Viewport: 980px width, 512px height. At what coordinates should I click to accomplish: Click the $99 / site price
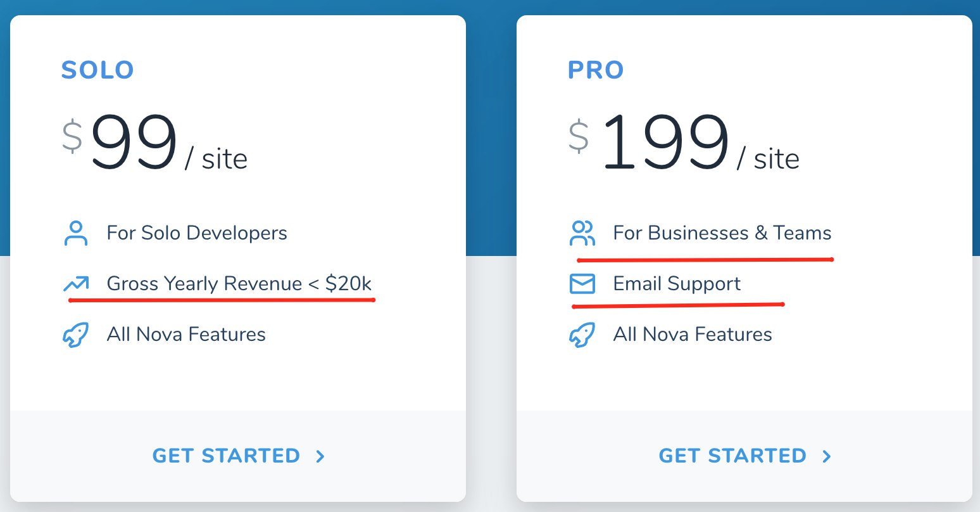coord(154,143)
